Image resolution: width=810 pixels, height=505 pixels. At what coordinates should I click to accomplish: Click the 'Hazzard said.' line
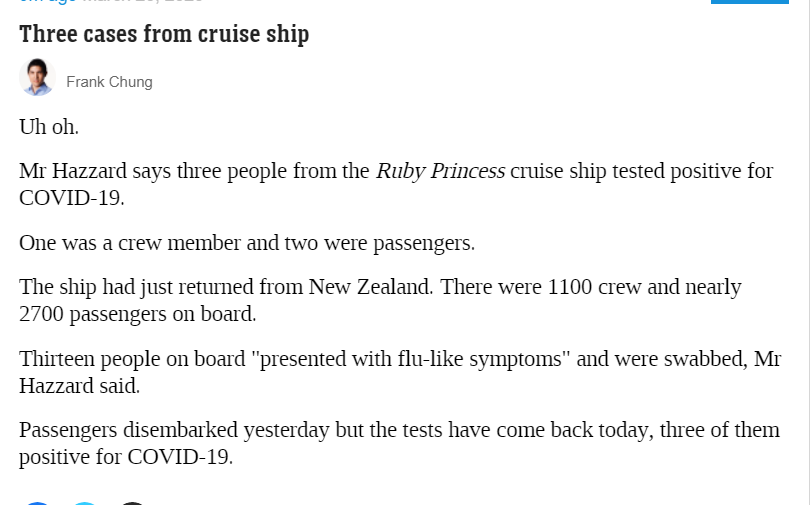click(x=80, y=386)
